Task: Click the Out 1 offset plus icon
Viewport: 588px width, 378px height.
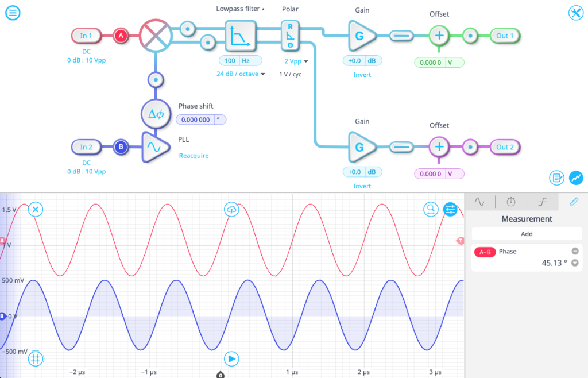Action: click(439, 36)
